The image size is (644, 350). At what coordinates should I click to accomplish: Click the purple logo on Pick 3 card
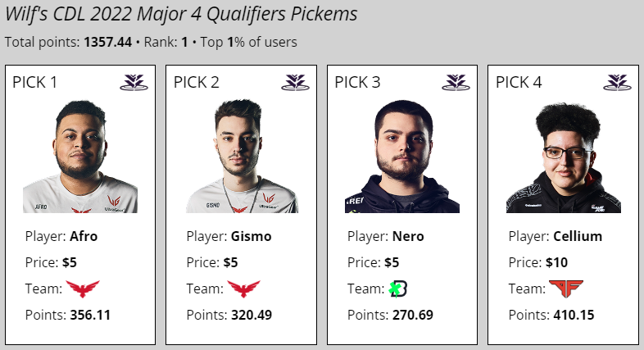click(456, 82)
